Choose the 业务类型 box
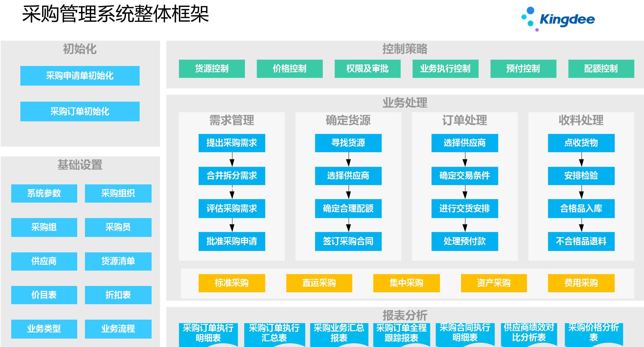The height and width of the screenshot is (347, 644). point(44,329)
